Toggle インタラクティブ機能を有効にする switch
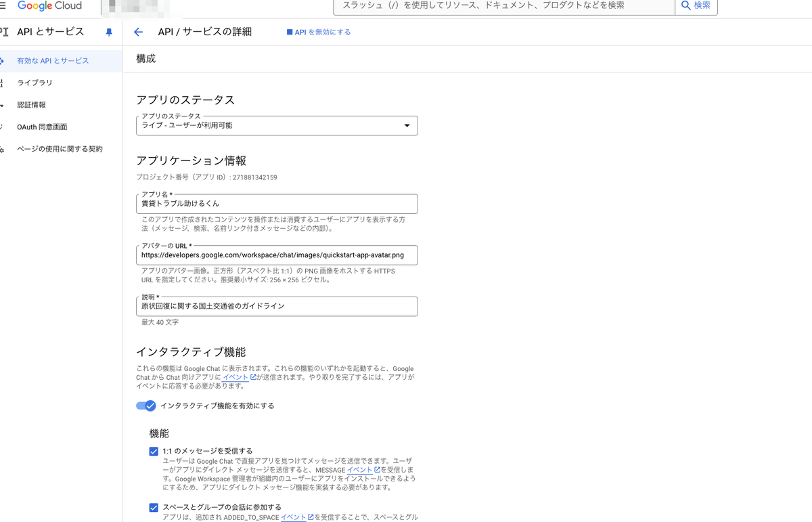 [x=145, y=406]
